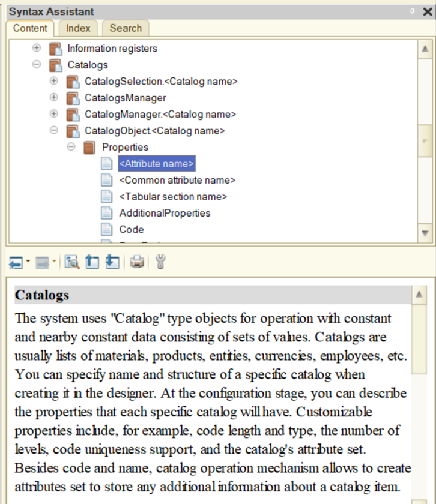Click the find-in-tree magnifier icon
Viewport: 436px width, 504px height.
tap(72, 262)
